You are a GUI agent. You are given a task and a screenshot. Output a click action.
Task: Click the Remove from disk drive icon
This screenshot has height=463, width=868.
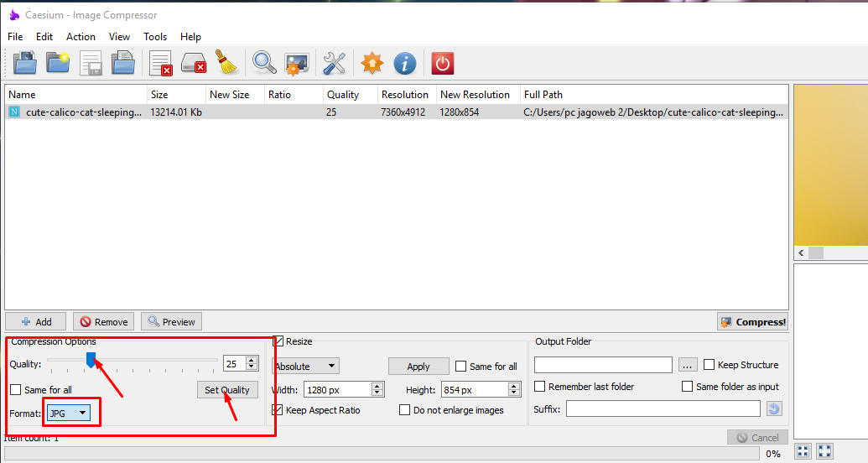[x=194, y=63]
